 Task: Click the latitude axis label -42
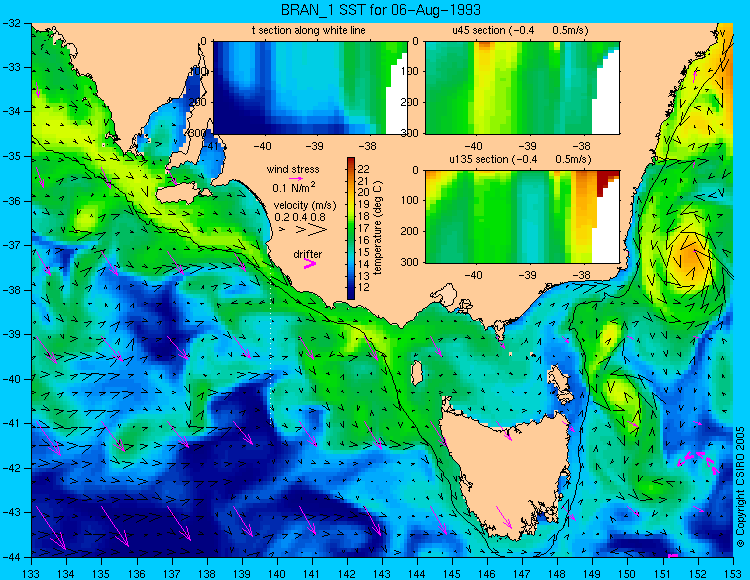11,468
